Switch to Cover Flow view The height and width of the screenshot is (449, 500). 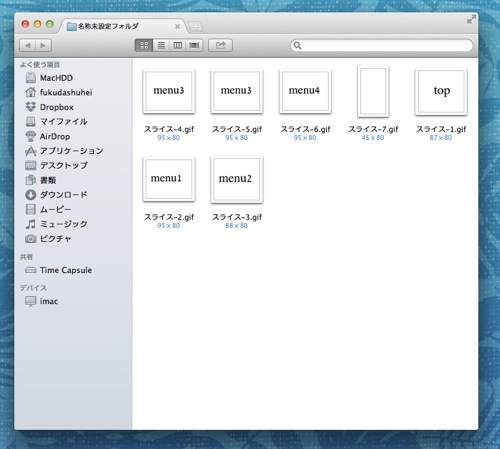tap(194, 45)
